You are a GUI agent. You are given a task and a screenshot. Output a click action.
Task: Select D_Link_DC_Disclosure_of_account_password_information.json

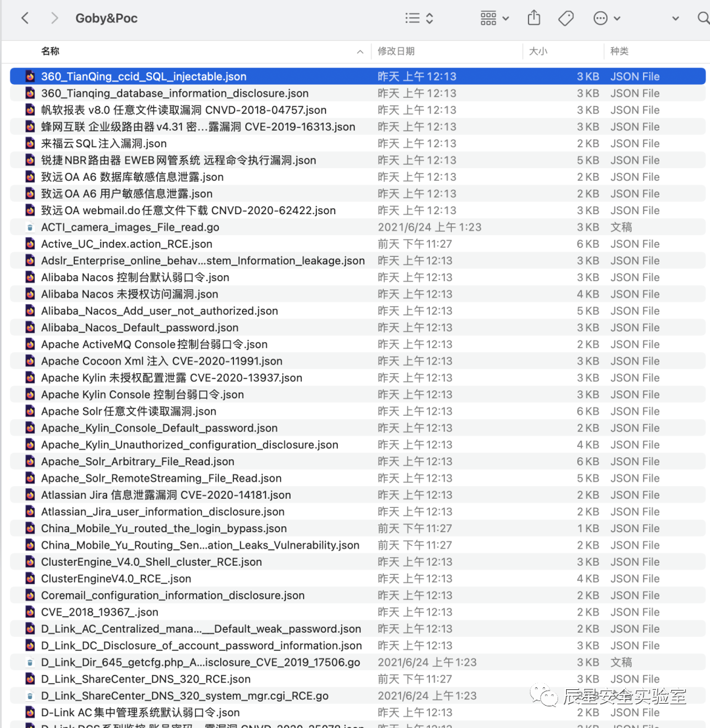(358, 645)
